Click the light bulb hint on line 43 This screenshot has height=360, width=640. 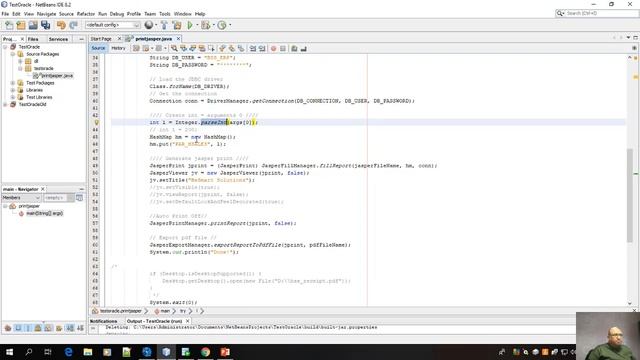(x=97, y=122)
